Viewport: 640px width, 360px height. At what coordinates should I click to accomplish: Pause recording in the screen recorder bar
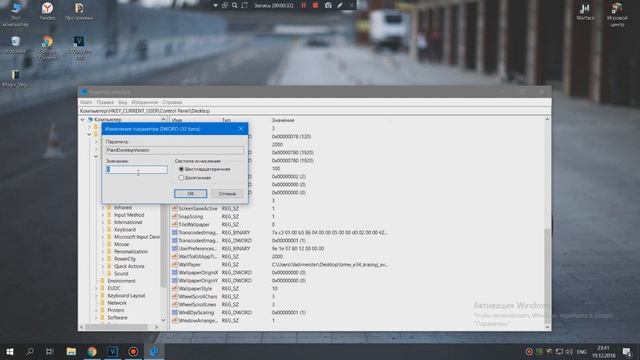point(304,5)
